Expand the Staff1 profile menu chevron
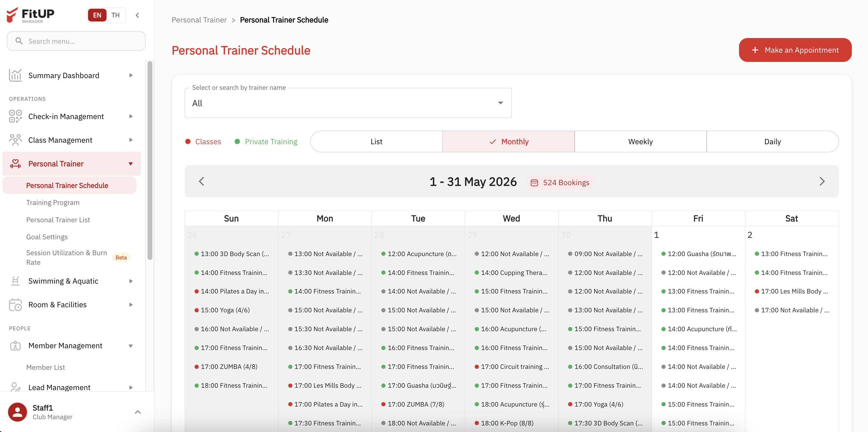The height and width of the screenshot is (432, 868). (138, 412)
